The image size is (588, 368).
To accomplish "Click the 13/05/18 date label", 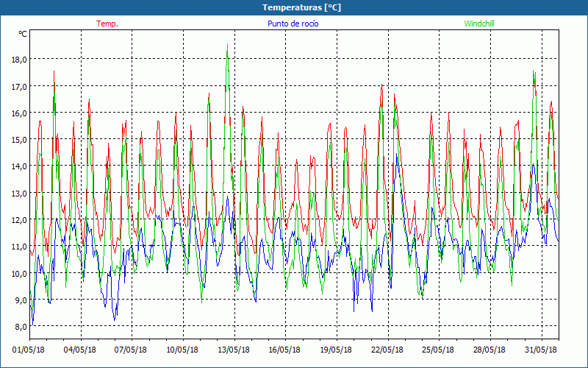I will point(234,350).
